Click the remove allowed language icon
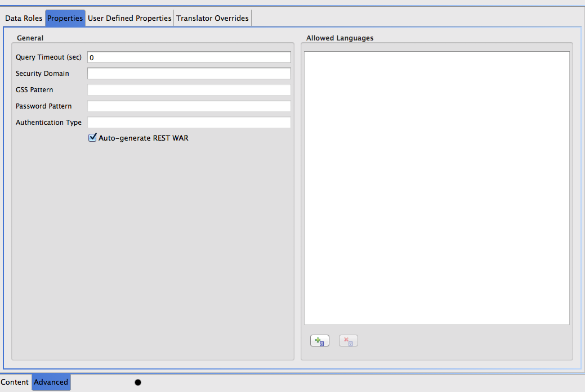The height and width of the screenshot is (392, 585). 349,341
